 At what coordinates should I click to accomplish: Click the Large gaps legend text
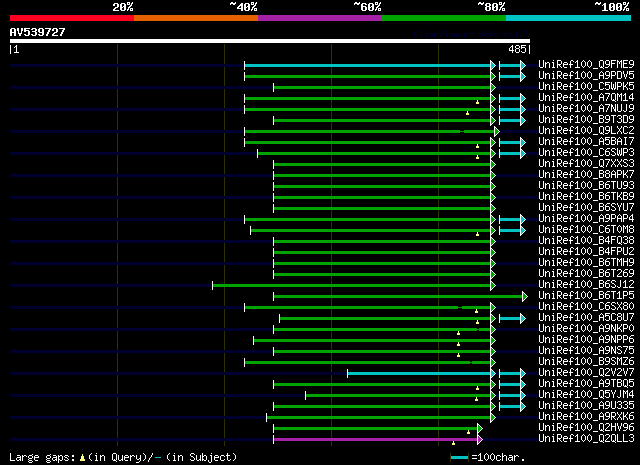[x=123, y=457]
